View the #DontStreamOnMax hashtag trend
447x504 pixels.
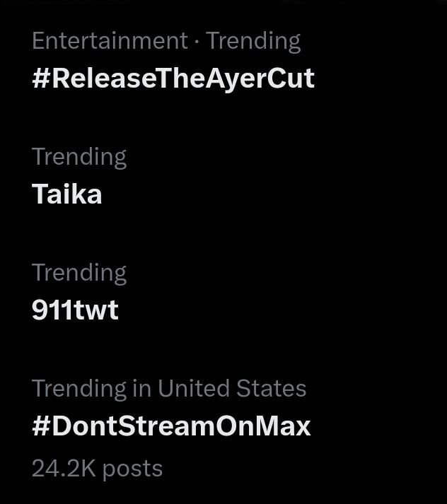click(171, 426)
